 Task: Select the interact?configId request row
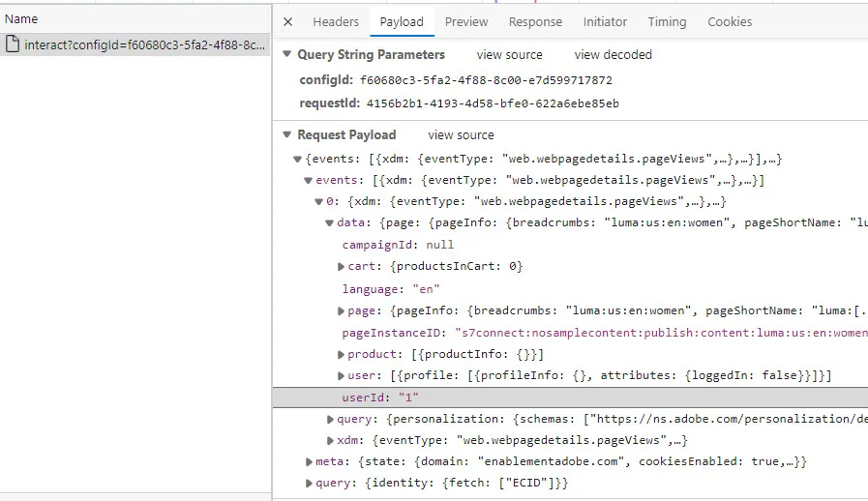click(135, 44)
